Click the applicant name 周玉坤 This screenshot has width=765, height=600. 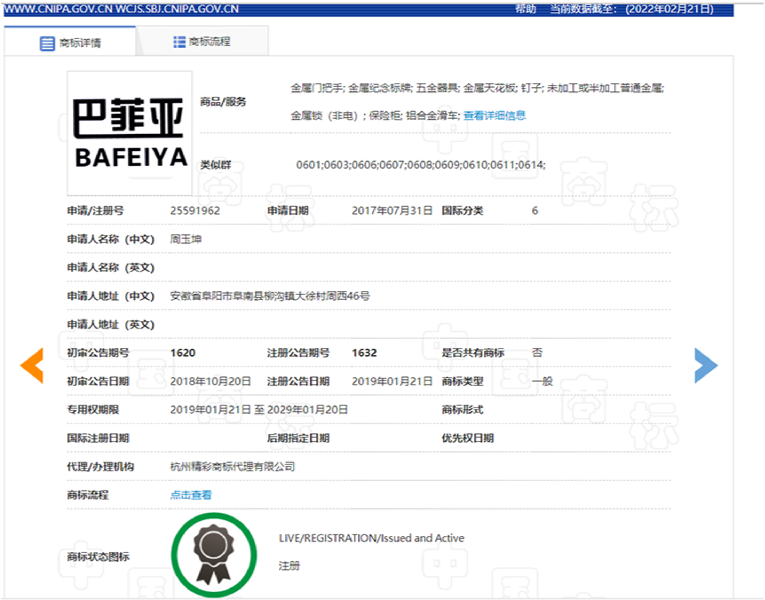click(186, 239)
